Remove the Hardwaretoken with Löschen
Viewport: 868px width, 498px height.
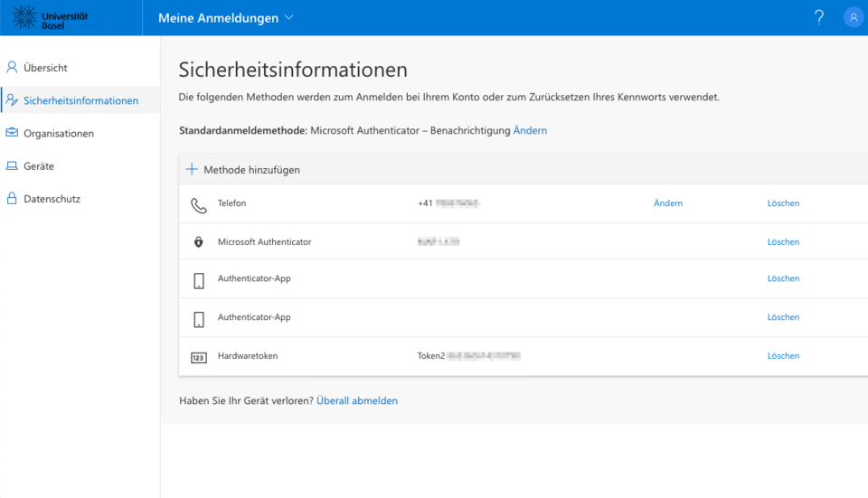783,356
